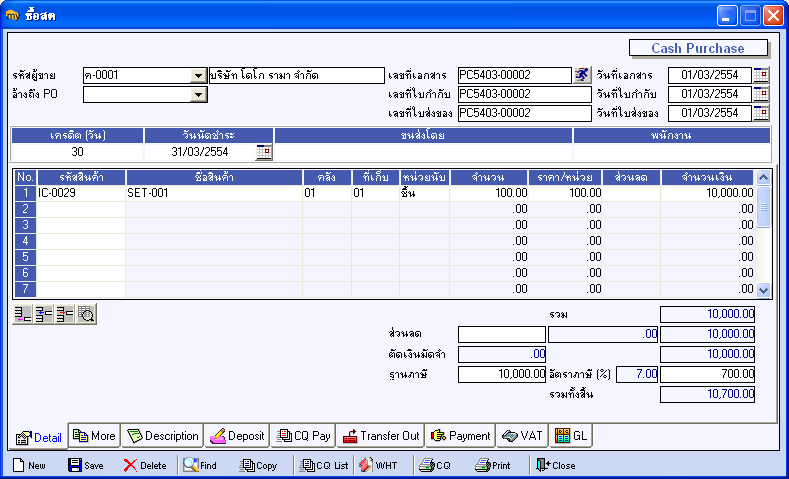Open calendar for document date 01/03/2554

pos(761,75)
